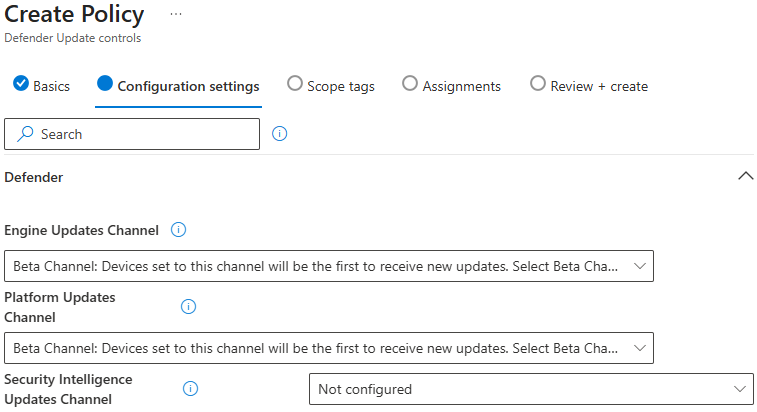Click the info icon next to Search box
This screenshot has width=757, height=412.
tap(280, 133)
